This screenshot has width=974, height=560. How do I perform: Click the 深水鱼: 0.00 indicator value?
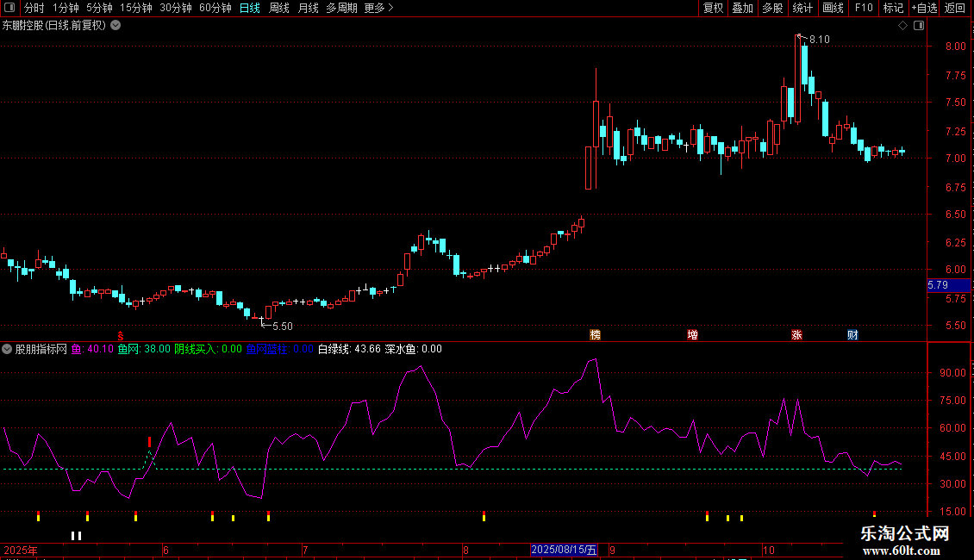pyautogui.click(x=414, y=349)
